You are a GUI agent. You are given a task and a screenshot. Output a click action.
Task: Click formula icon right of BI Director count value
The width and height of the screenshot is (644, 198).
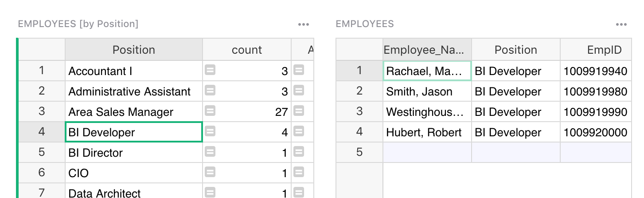click(x=299, y=151)
